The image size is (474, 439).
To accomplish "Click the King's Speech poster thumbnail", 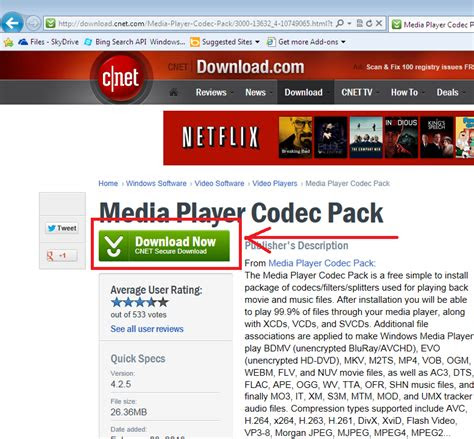I will coord(437,137).
